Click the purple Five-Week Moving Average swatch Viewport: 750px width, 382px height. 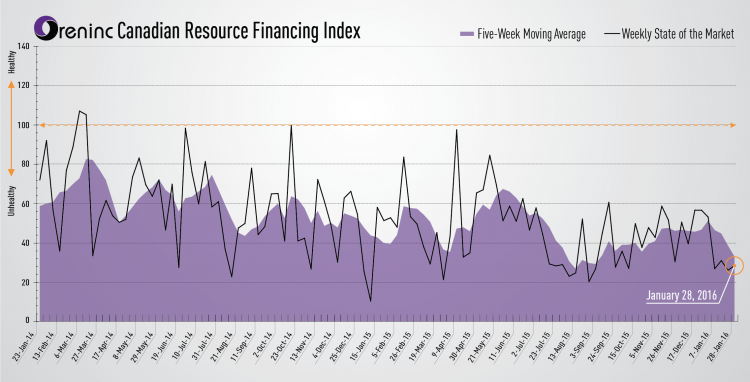pyautogui.click(x=467, y=34)
